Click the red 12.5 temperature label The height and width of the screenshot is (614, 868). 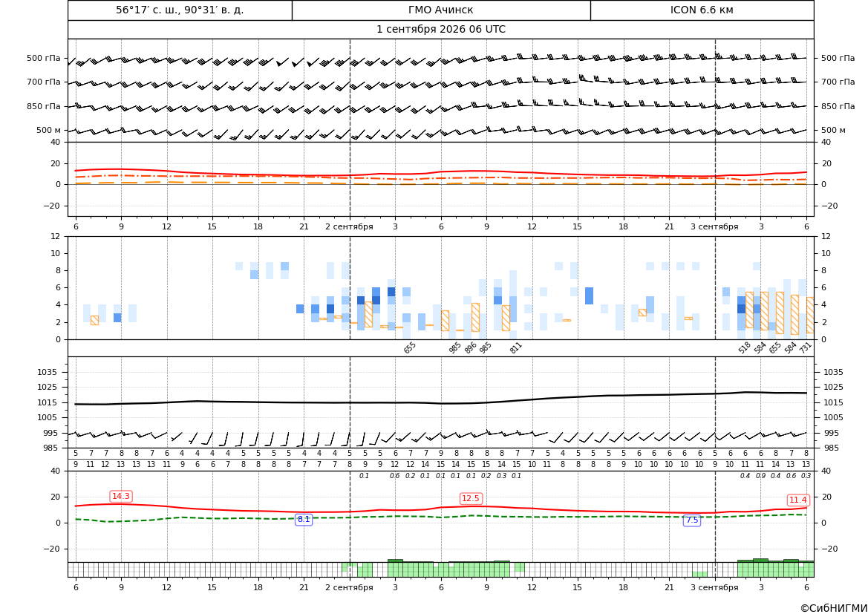471,498
